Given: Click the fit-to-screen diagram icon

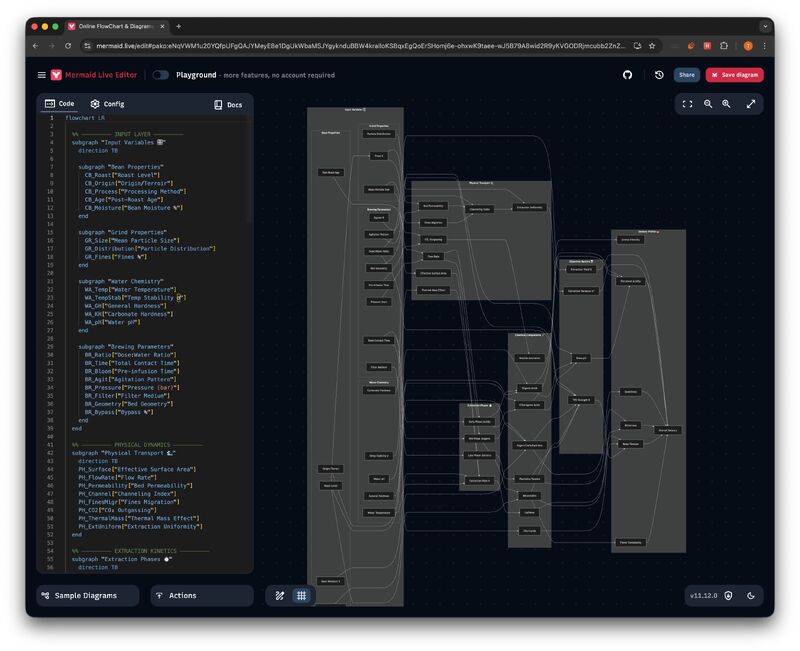Looking at the screenshot, I should click(687, 104).
